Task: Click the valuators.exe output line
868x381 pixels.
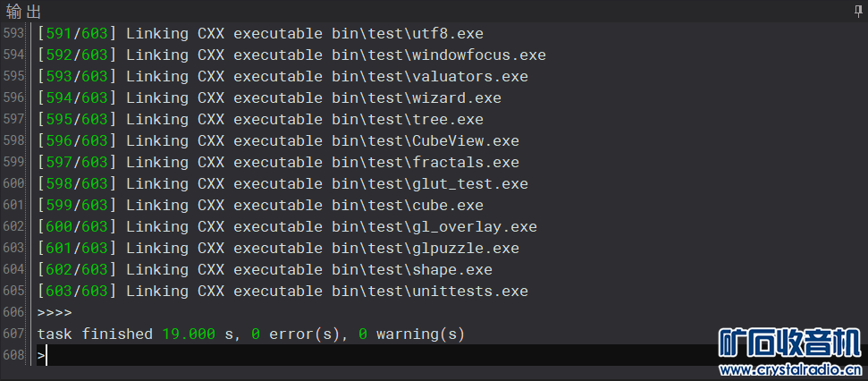Action: tap(282, 77)
